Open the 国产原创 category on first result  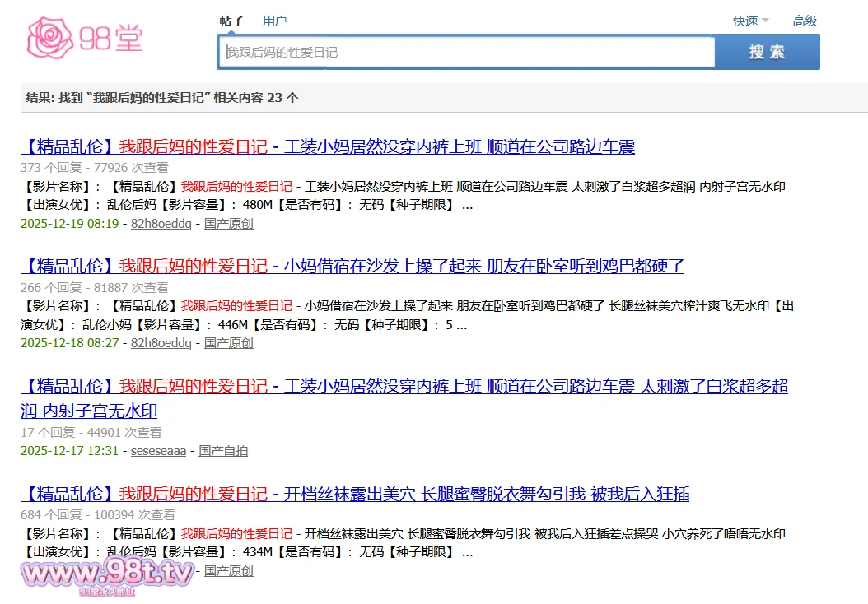click(229, 223)
